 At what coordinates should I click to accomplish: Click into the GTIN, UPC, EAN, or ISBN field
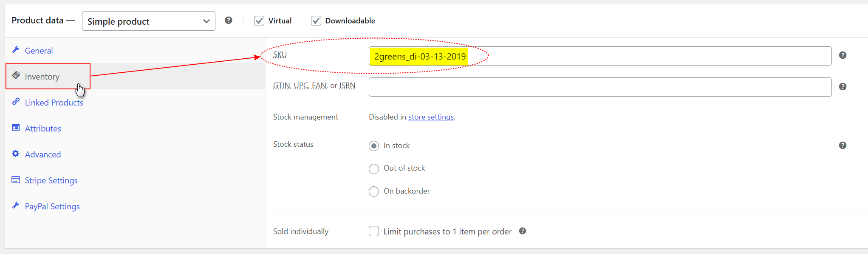(x=600, y=87)
